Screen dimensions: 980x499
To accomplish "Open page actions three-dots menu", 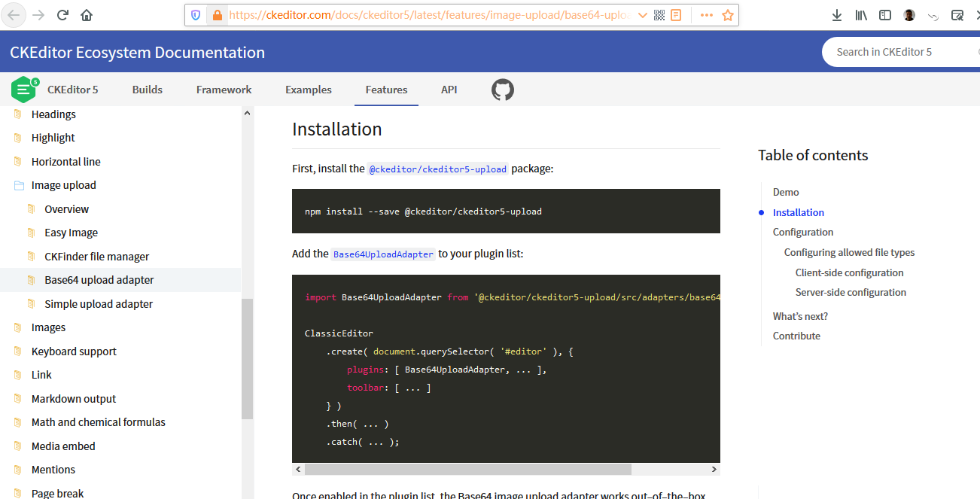I will 707,15.
